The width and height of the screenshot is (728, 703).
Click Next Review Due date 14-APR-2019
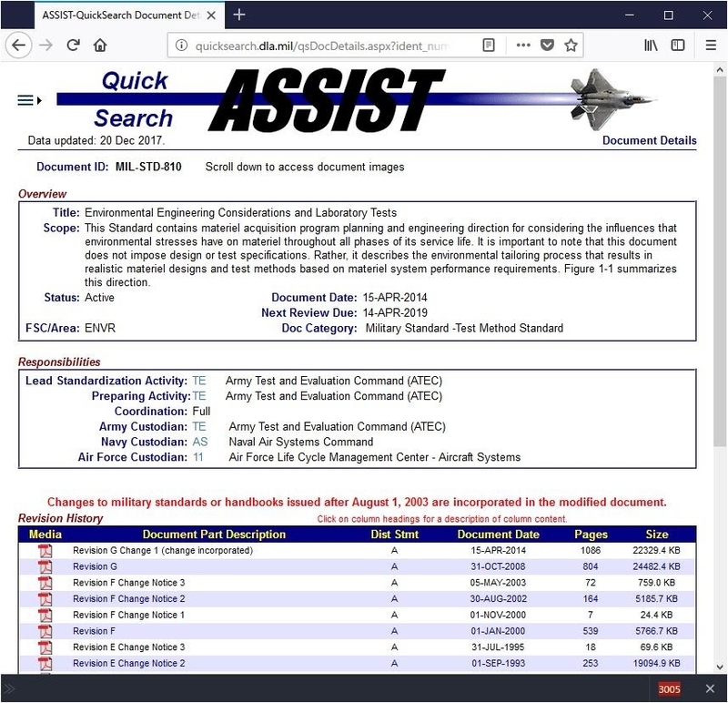395,312
